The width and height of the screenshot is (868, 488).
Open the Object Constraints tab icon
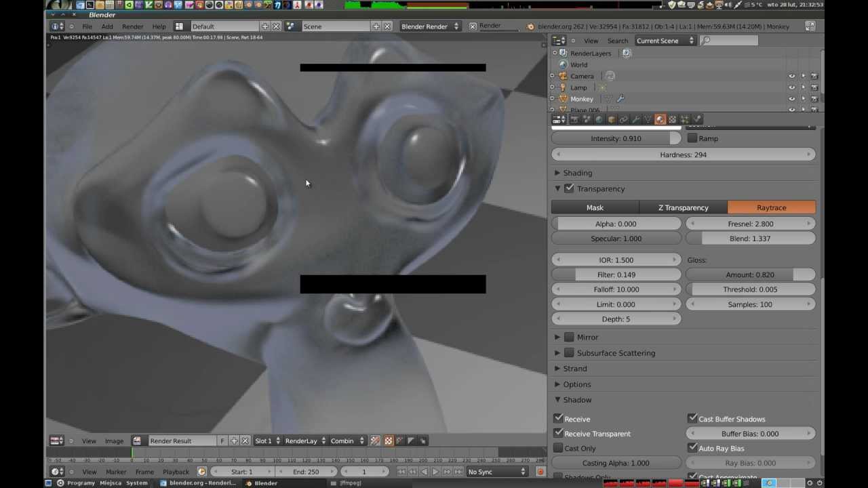coord(623,119)
